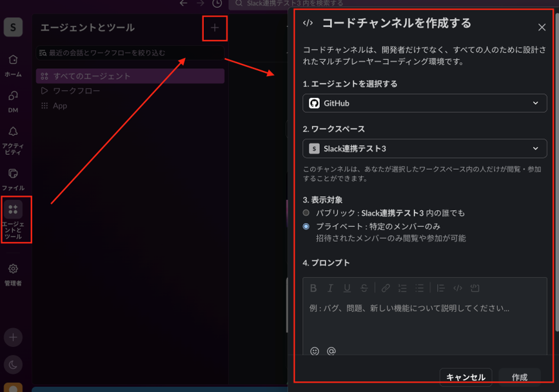Mention someone with @ icon
This screenshot has width=559, height=392.
(x=331, y=351)
